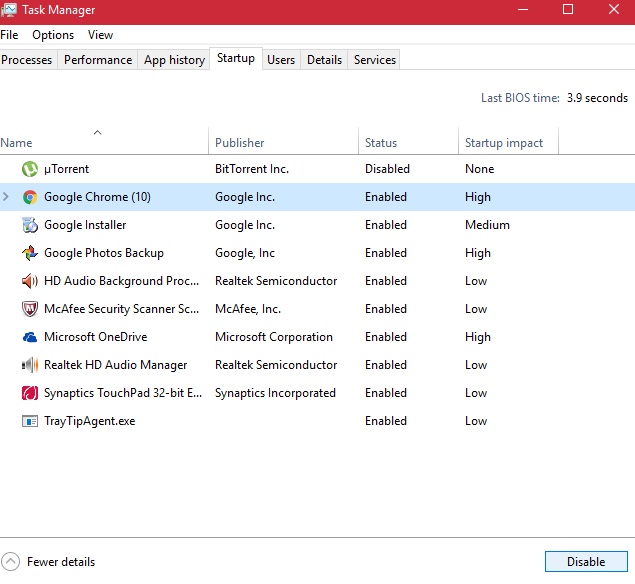Select the Google Photos Backup entry
This screenshot has height=584, width=635.
tap(104, 253)
